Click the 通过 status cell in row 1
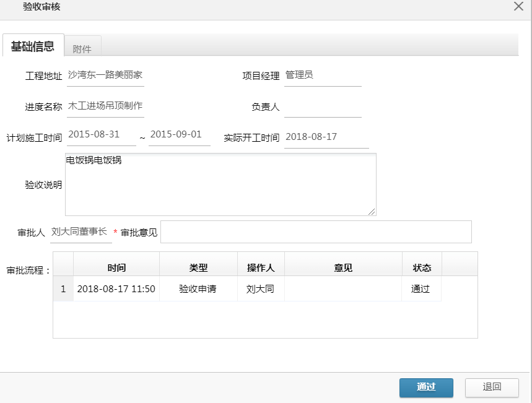Image resolution: width=532 pixels, height=403 pixels. click(x=421, y=288)
